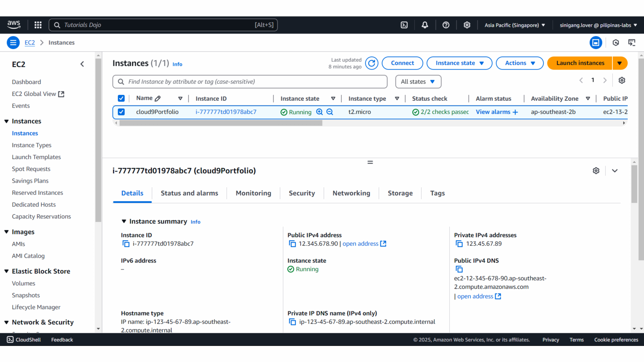Click the zoom-in filter icon beside Running
The width and height of the screenshot is (644, 362).
319,112
